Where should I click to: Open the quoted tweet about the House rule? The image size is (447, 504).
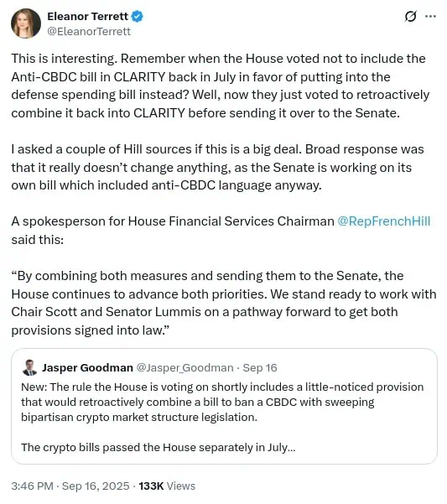pos(224,406)
